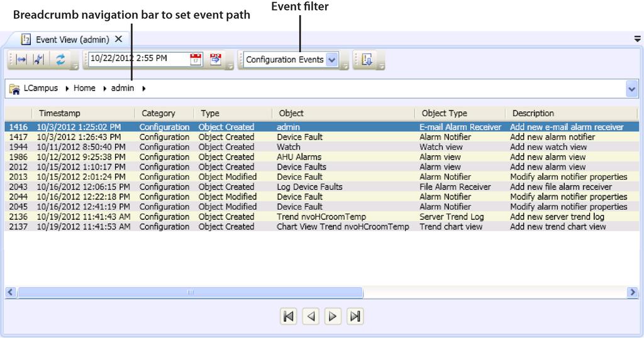Click Add new server trend log description
The width and height of the screenshot is (644, 338).
coord(557,217)
